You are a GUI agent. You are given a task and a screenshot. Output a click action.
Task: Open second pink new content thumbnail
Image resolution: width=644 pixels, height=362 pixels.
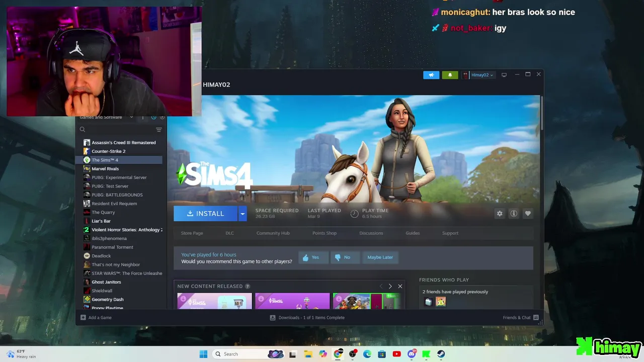click(292, 301)
